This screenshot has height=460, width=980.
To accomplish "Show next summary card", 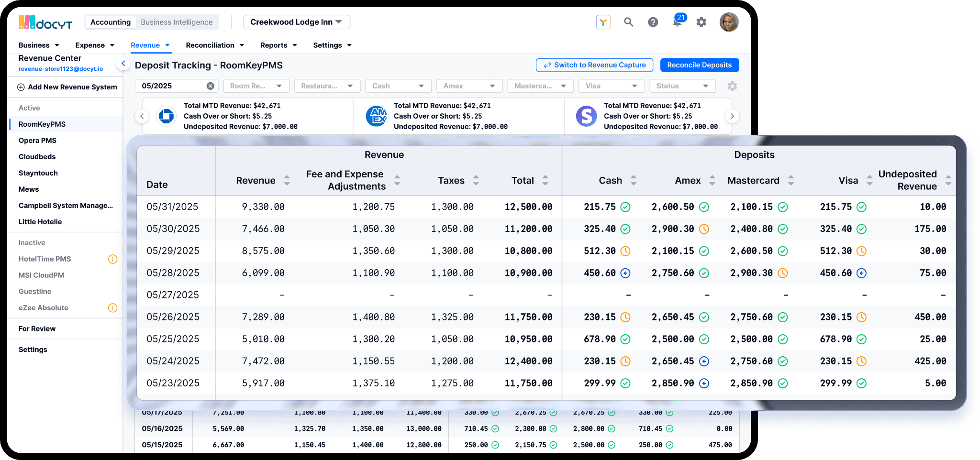I will [x=732, y=116].
